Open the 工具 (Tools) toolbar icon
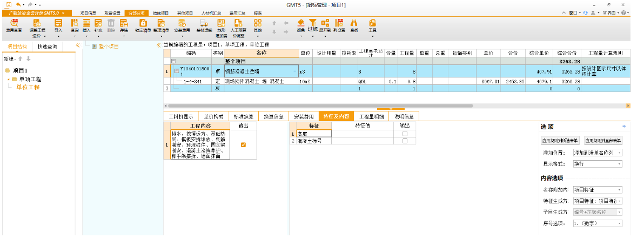The image size is (644, 251). click(x=372, y=25)
